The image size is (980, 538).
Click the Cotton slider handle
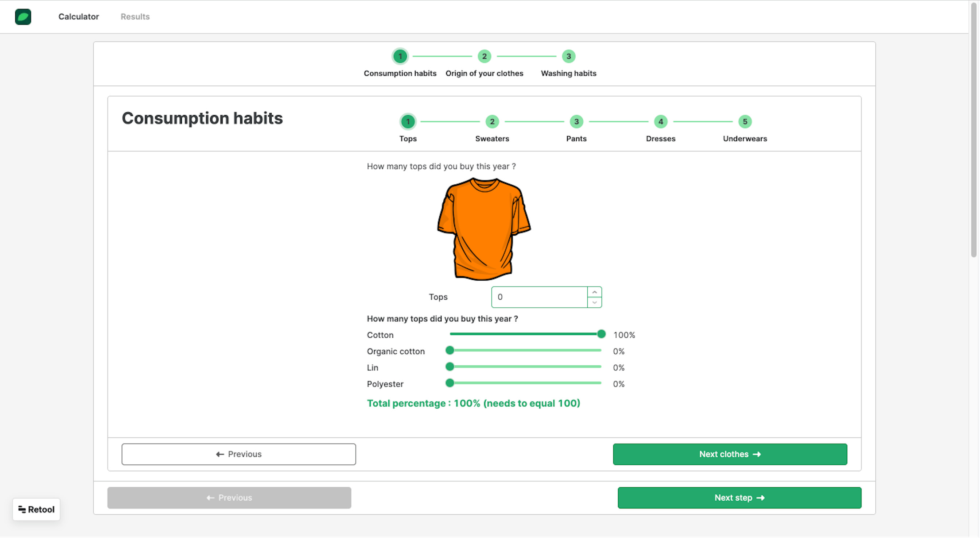point(601,334)
